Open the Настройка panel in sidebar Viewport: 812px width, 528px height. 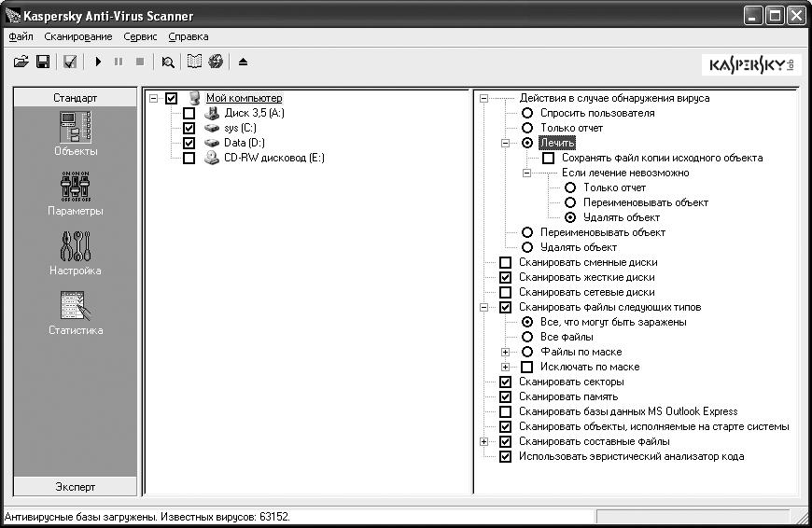[76, 253]
